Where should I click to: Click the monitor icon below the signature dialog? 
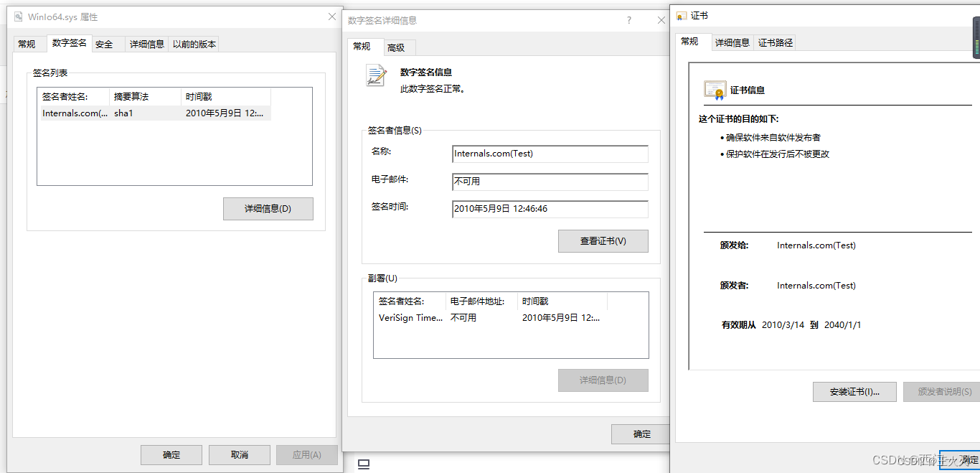363,465
